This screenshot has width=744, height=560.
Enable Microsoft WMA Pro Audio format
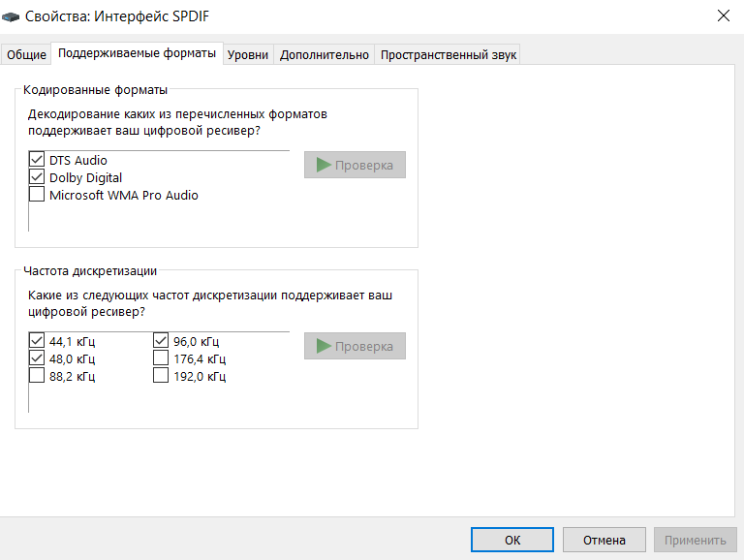[x=37, y=195]
